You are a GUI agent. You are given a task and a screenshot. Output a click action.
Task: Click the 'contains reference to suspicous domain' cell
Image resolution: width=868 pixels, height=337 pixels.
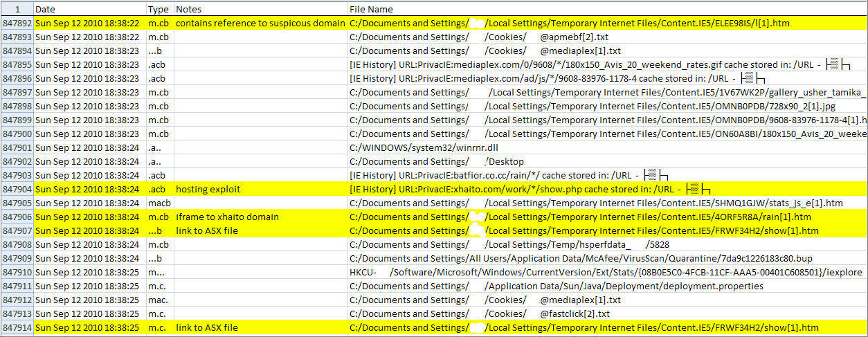click(260, 23)
